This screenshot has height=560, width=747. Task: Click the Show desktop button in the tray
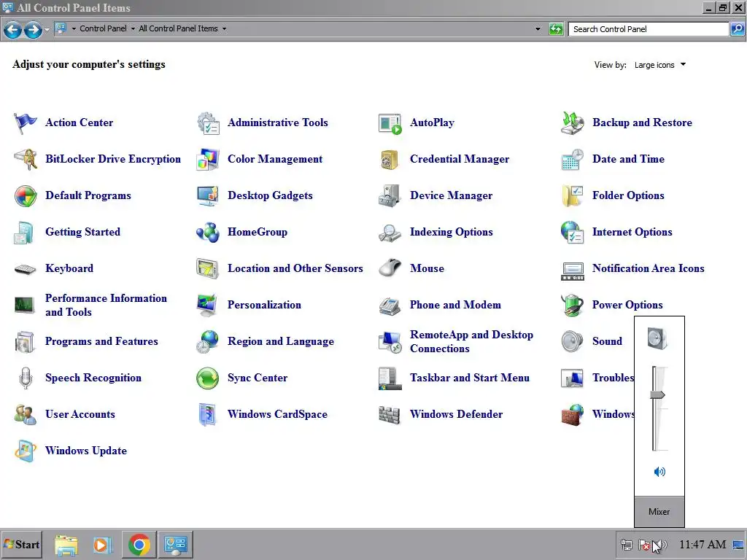tap(738, 545)
